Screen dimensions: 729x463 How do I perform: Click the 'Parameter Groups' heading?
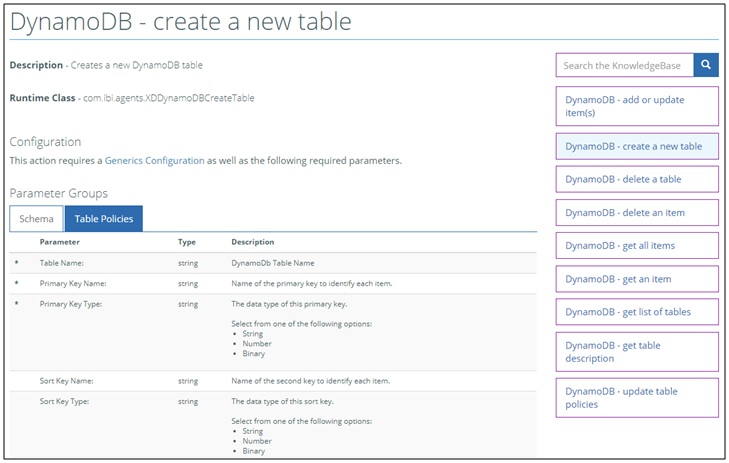click(59, 193)
